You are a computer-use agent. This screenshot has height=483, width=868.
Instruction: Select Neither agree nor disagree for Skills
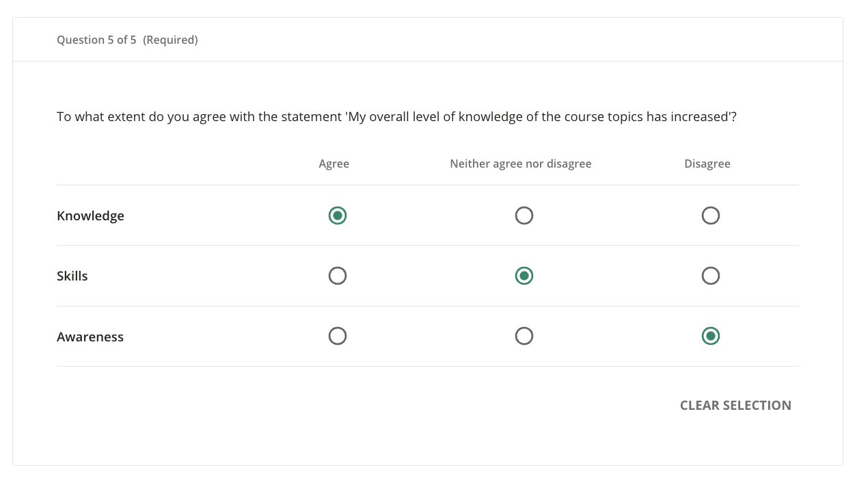click(524, 276)
